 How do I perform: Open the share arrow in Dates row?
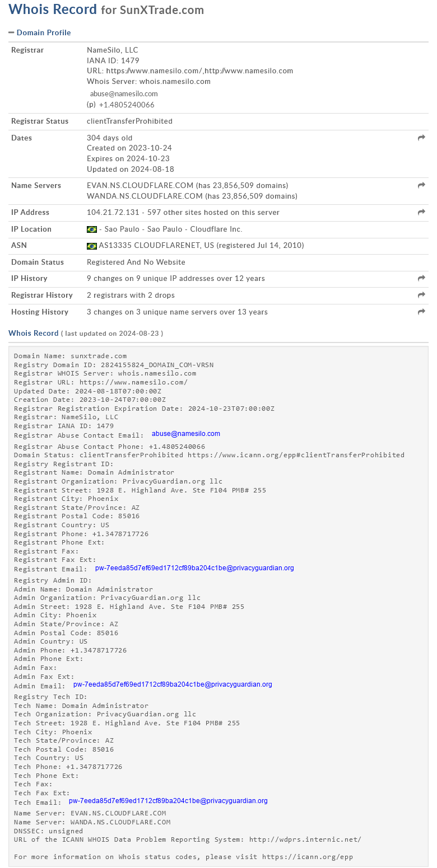[422, 138]
